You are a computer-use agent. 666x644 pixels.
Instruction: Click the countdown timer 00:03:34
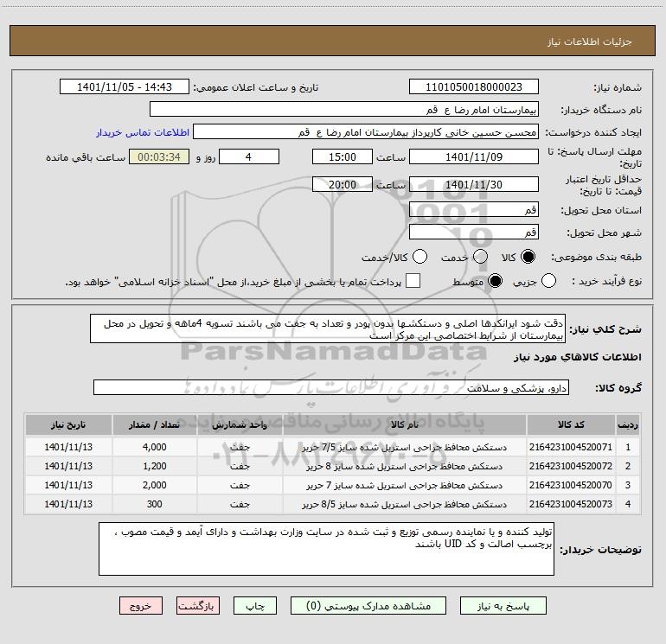tap(159, 156)
